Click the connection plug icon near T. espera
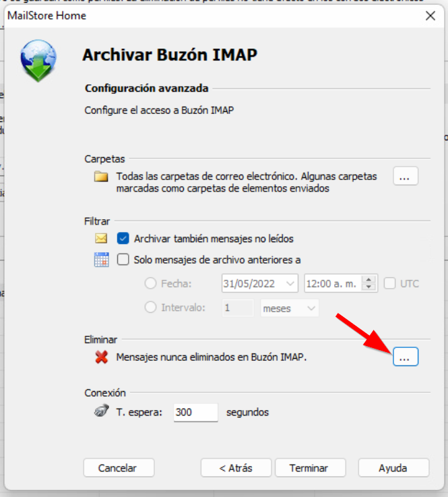 [101, 412]
